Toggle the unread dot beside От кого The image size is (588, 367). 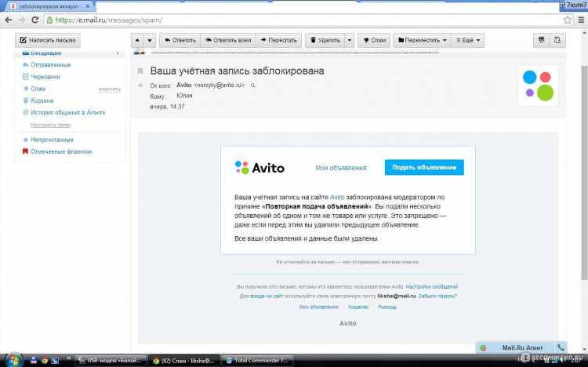[x=140, y=85]
